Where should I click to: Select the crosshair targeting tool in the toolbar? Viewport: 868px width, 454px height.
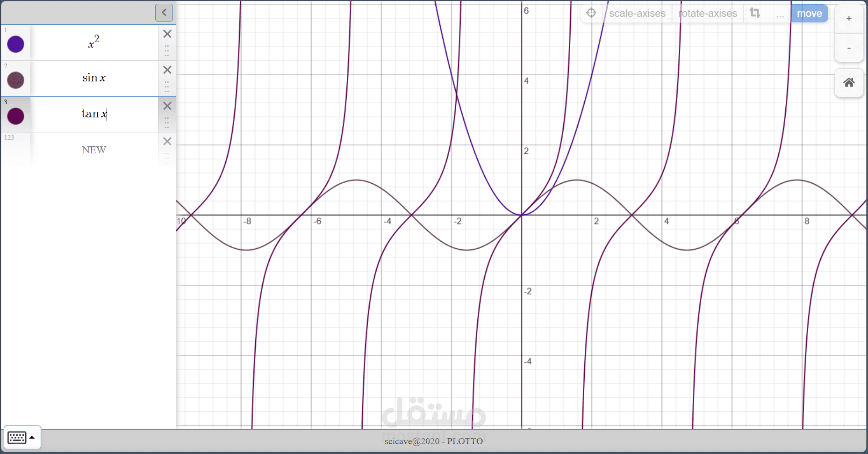click(591, 13)
